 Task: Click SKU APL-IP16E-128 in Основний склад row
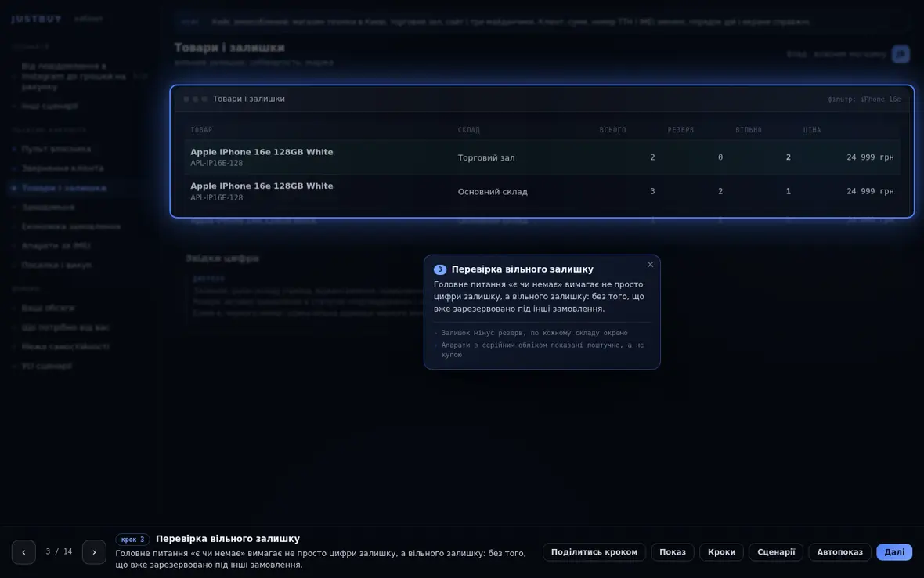(x=216, y=198)
